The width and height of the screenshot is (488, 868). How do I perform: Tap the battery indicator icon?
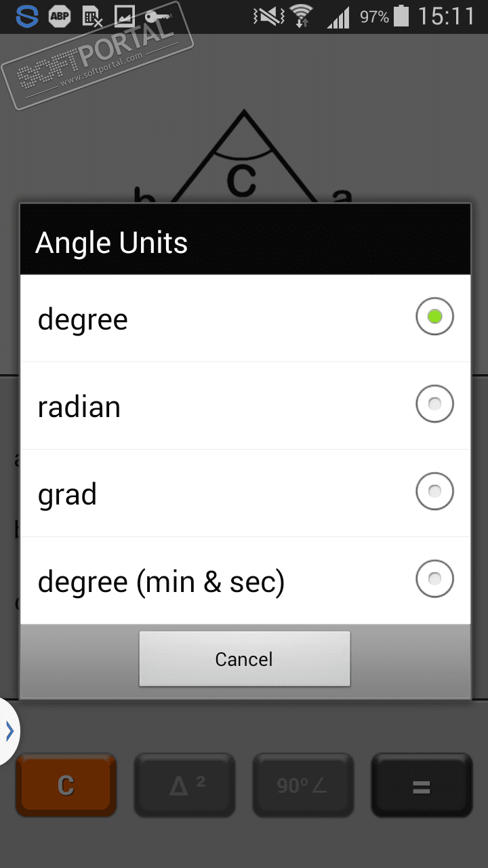[401, 16]
